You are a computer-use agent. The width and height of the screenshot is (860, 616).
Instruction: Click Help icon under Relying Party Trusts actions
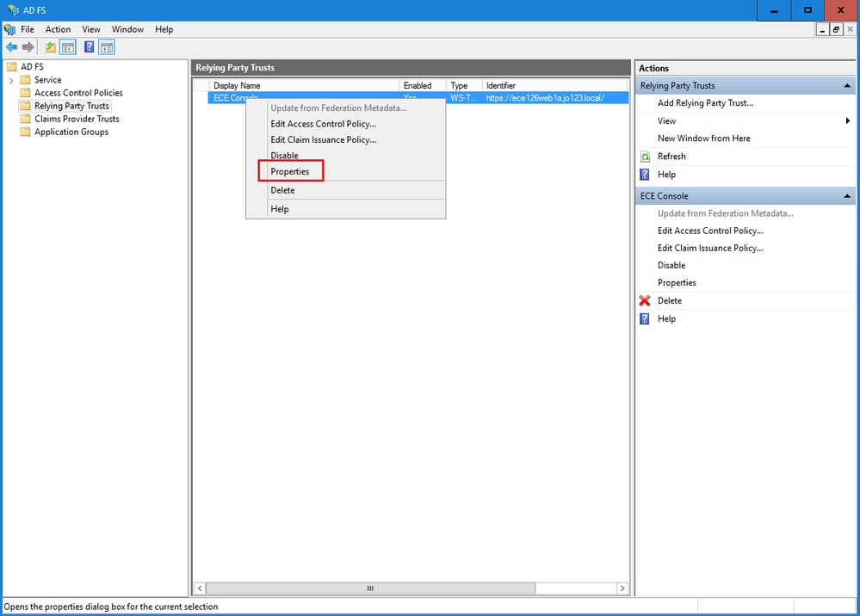click(x=645, y=175)
